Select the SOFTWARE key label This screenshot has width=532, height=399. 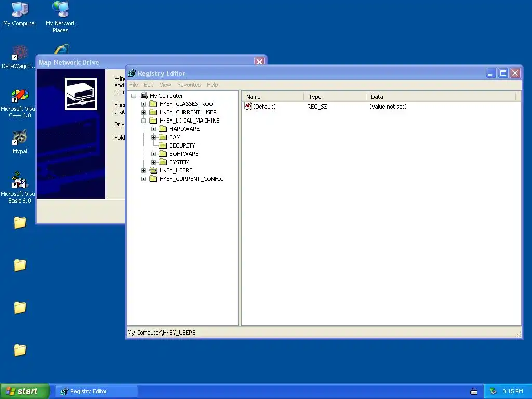184,154
